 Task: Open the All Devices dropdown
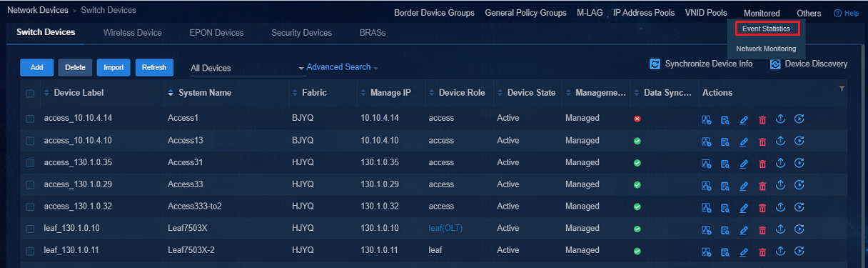[246, 68]
